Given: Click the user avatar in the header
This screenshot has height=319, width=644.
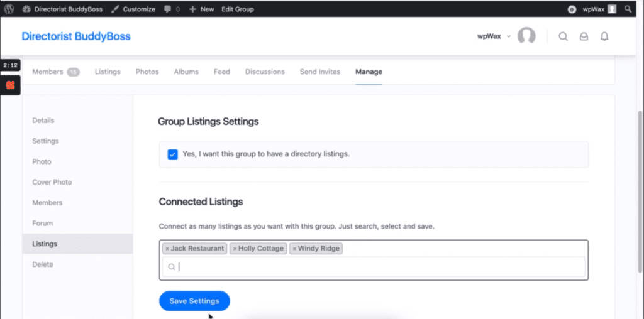Looking at the screenshot, I should point(526,36).
